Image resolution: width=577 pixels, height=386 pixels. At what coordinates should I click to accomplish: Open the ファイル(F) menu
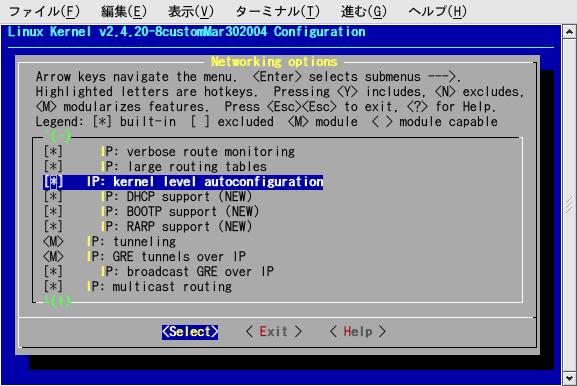point(44,12)
